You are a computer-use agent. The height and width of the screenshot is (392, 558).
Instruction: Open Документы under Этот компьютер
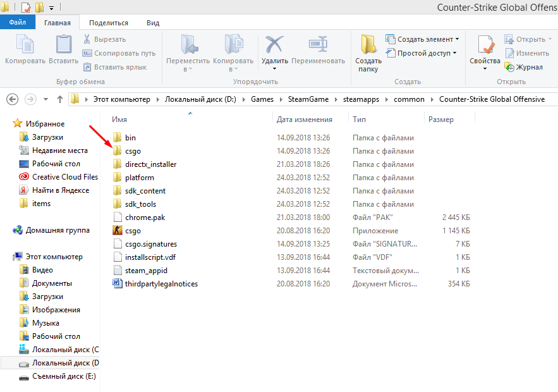pos(45,283)
